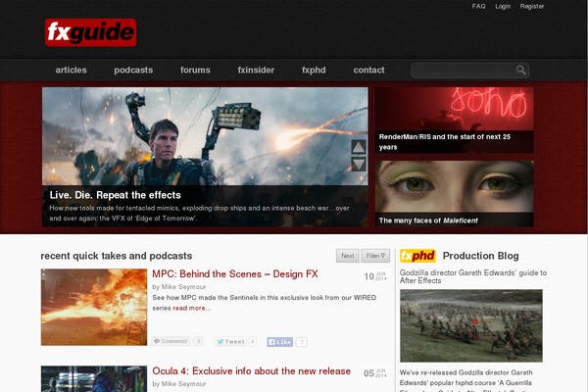Click the slider up arrow

click(359, 147)
